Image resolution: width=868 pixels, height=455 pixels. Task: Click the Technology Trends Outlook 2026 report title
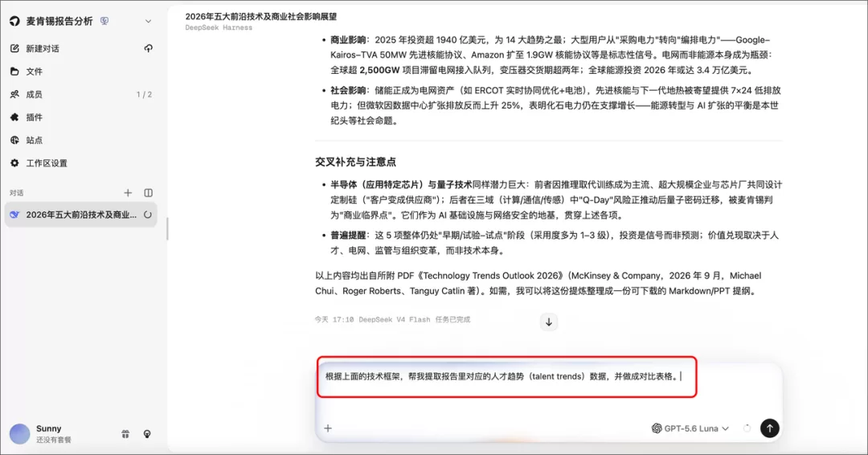coord(493,276)
